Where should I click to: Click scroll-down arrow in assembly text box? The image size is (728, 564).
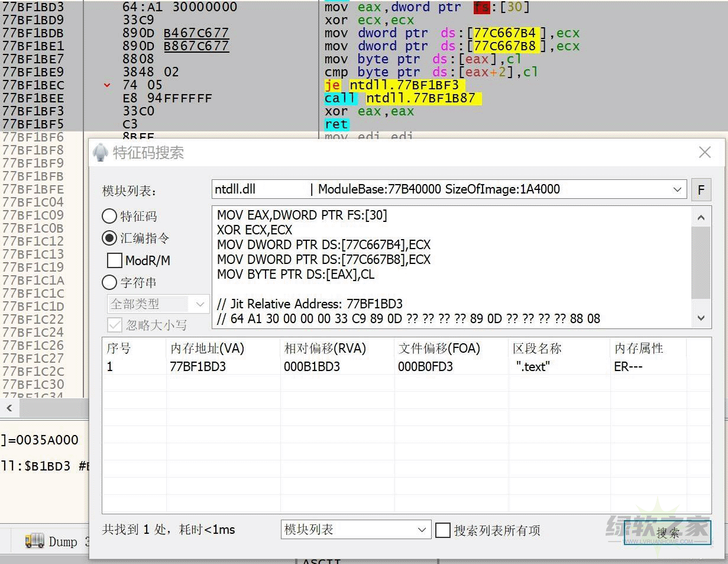coord(701,318)
